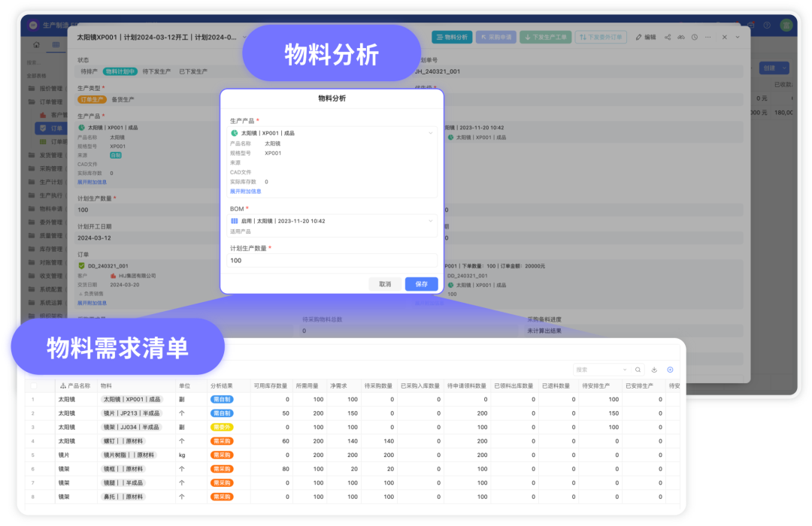Viewport: 812px width, 526px height.
Task: Tick the select-all checkbox in table header
Action: [x=32, y=385]
